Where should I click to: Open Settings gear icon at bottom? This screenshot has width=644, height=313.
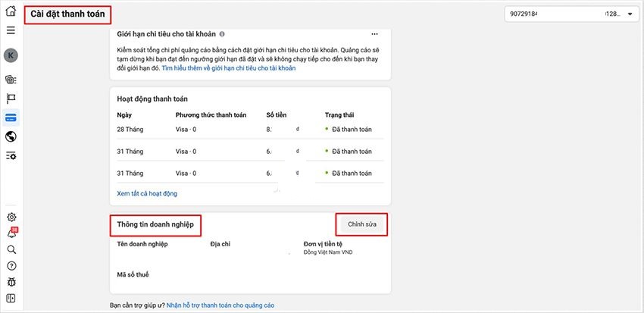pyautogui.click(x=11, y=218)
